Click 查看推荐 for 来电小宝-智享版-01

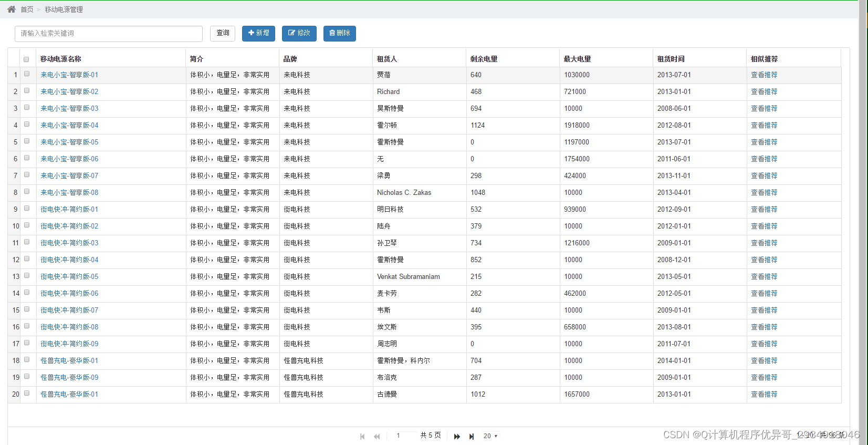[764, 75]
